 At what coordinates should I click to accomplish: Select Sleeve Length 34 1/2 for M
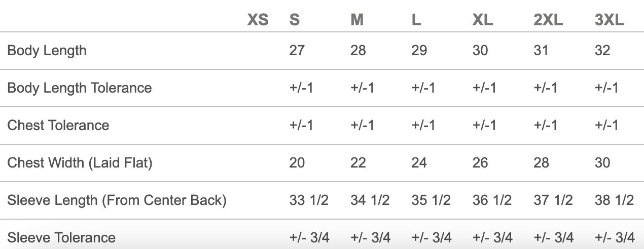point(370,200)
